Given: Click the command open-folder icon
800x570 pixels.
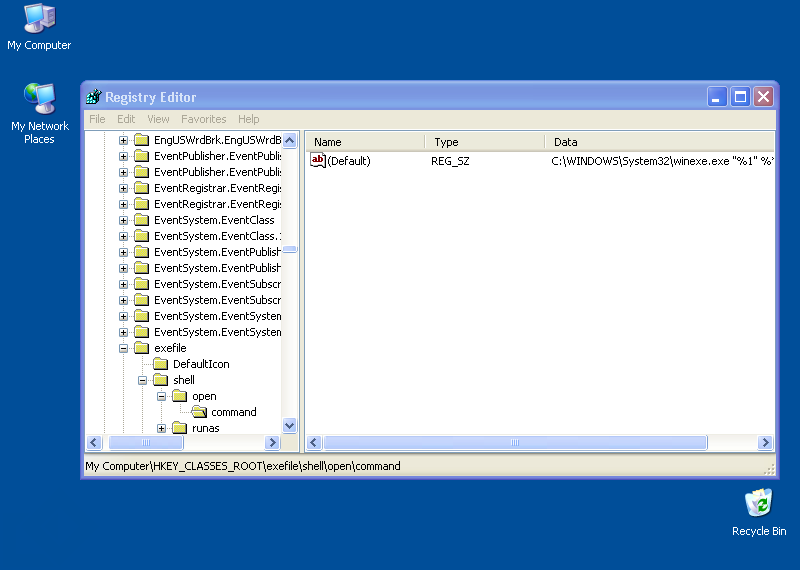Looking at the screenshot, I should click(199, 412).
